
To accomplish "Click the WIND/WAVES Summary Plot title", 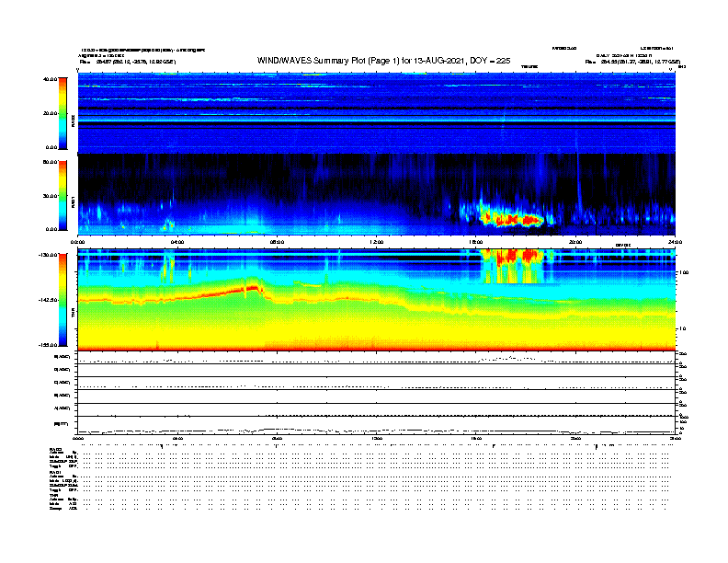I will [383, 61].
